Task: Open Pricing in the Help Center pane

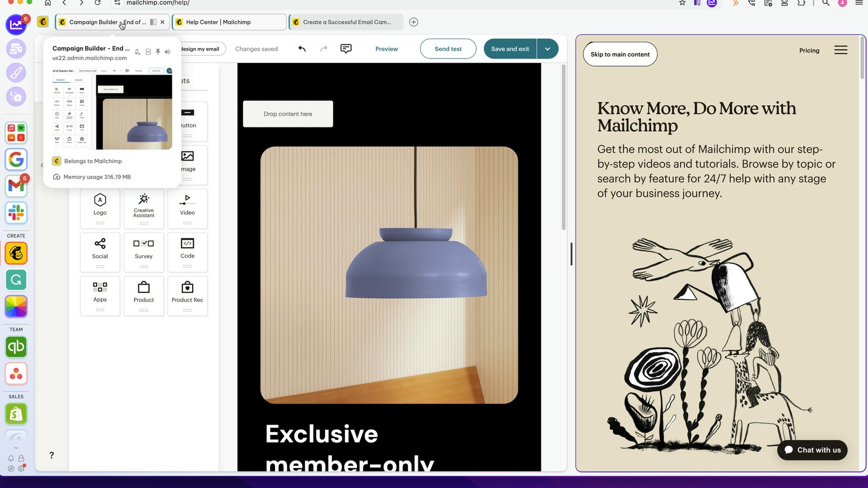Action: (x=809, y=50)
